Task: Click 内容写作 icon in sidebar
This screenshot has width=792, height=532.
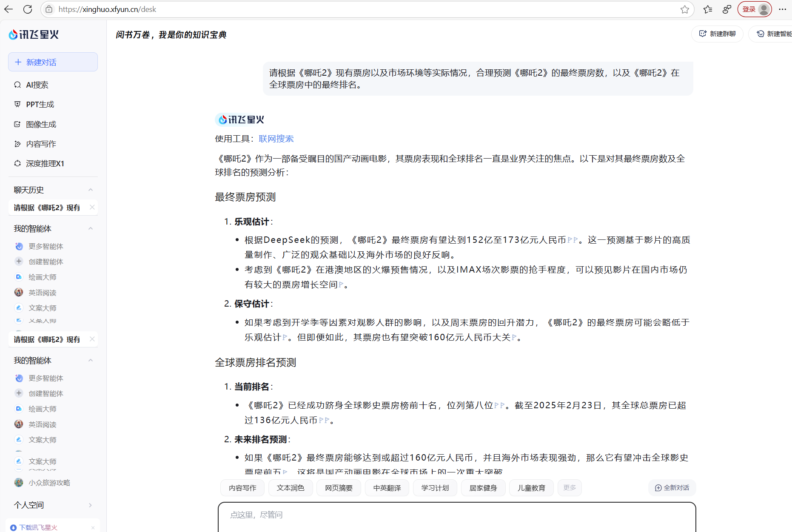Action: [17, 144]
